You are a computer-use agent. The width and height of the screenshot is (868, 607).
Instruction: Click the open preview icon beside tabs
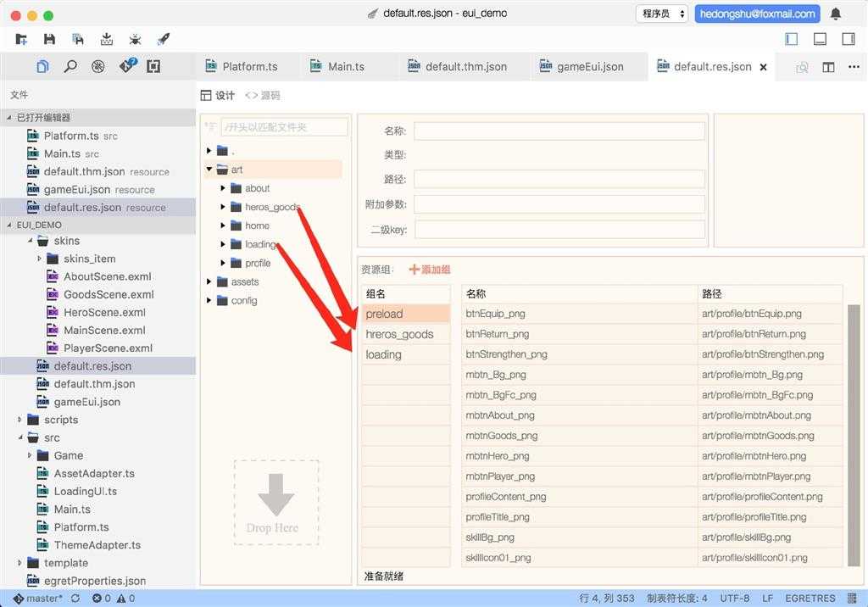pyautogui.click(x=802, y=67)
